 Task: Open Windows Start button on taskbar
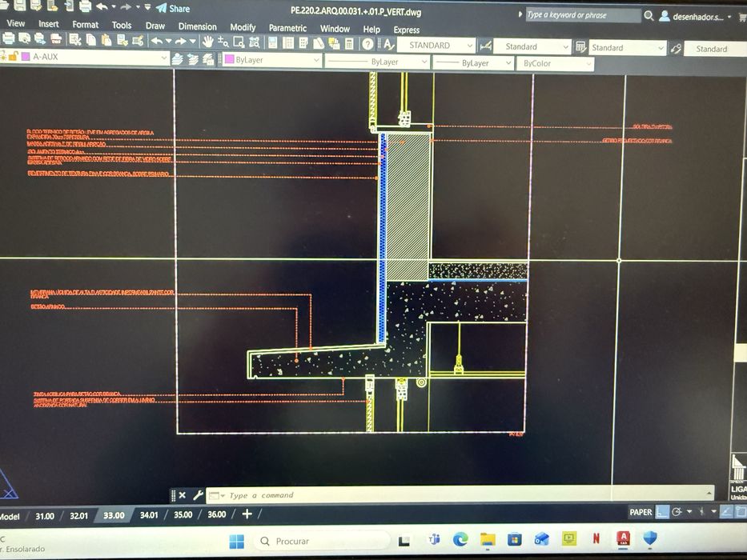[x=237, y=541]
